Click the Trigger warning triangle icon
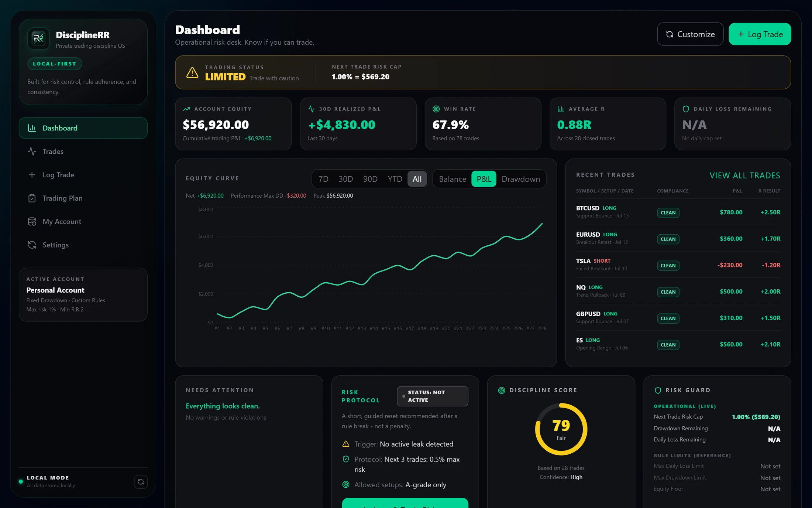The image size is (812, 508). click(x=346, y=444)
